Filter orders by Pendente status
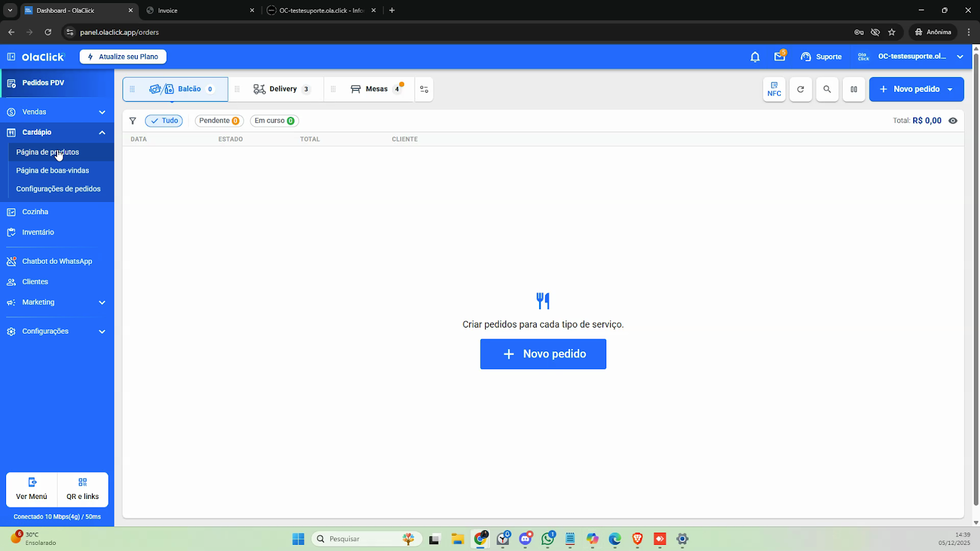Image resolution: width=980 pixels, height=551 pixels. [x=219, y=121]
